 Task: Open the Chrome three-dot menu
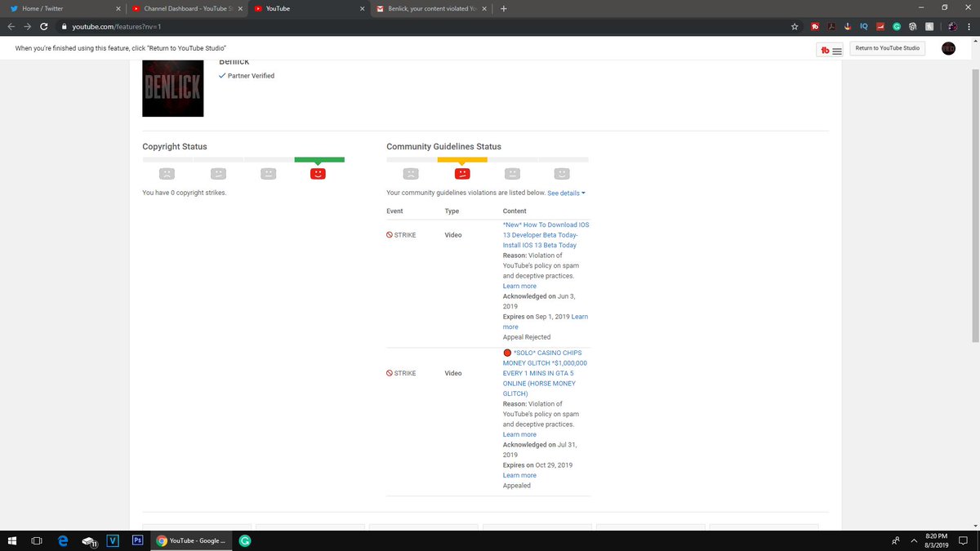[x=969, y=27]
